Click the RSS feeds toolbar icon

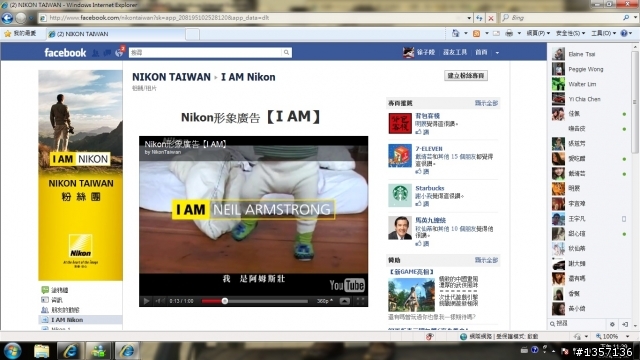coord(476,33)
